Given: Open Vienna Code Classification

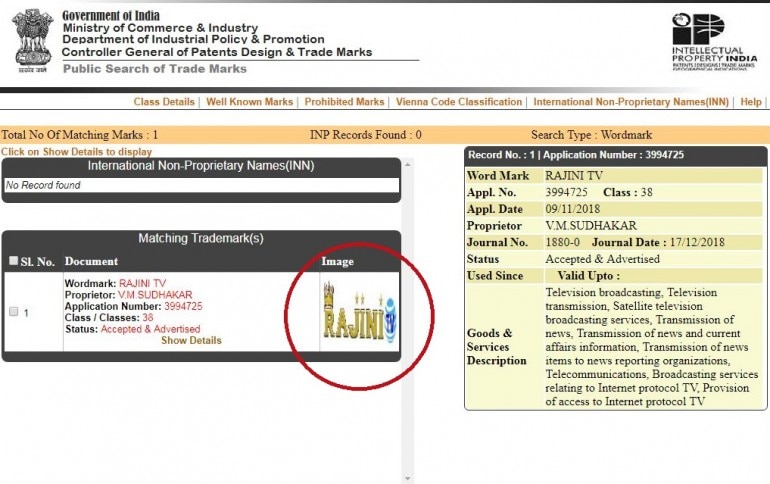Looking at the screenshot, I should coord(459,102).
